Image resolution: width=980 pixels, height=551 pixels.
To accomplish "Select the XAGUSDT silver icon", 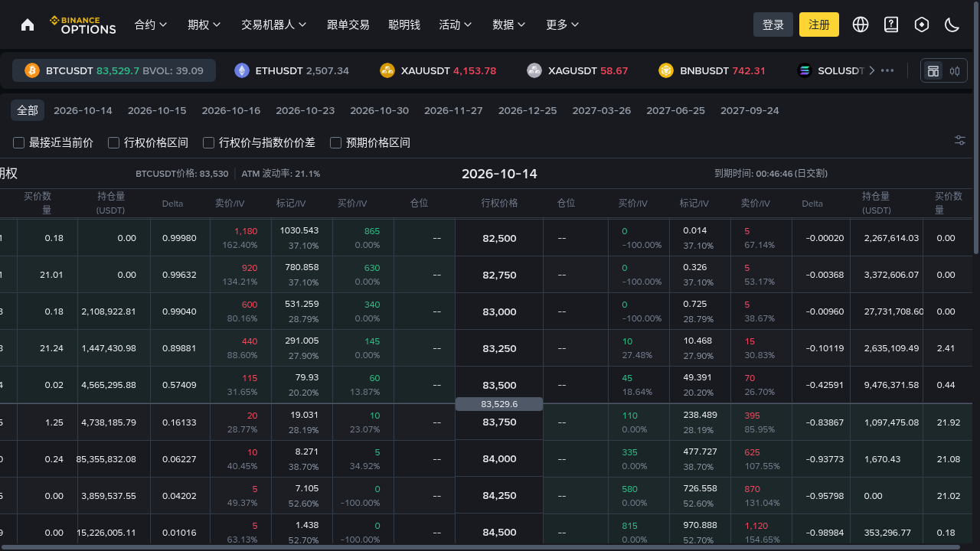I will click(534, 70).
